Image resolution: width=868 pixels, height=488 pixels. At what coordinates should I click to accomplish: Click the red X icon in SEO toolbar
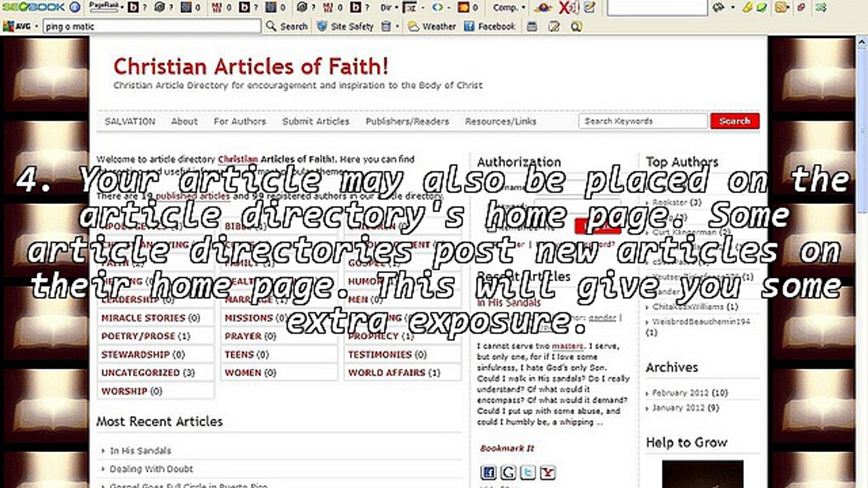tap(568, 7)
